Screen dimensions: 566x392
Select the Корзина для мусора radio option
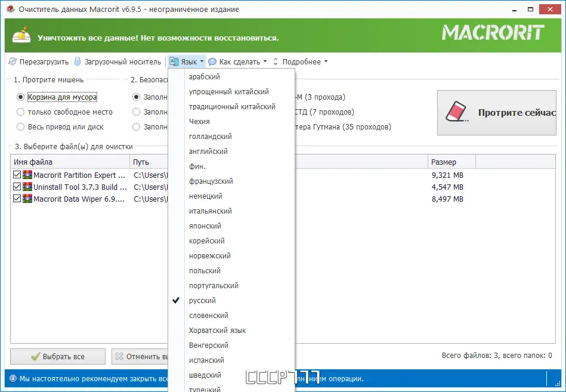click(x=20, y=97)
